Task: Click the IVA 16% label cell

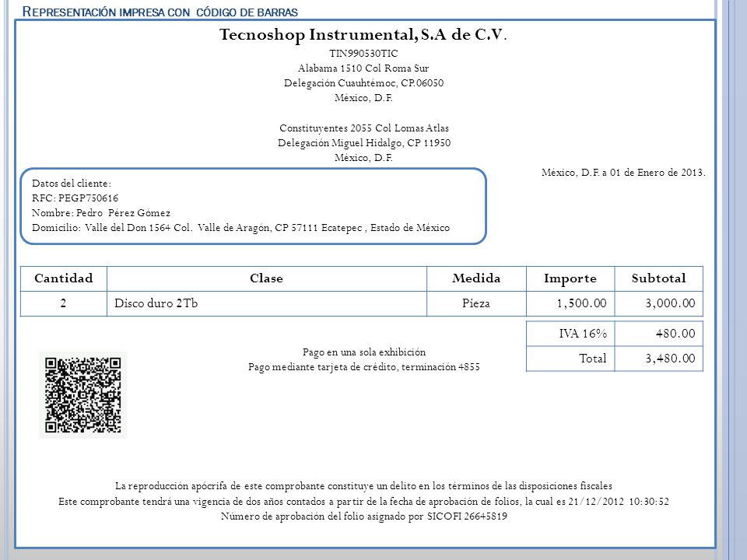Action: (x=570, y=334)
